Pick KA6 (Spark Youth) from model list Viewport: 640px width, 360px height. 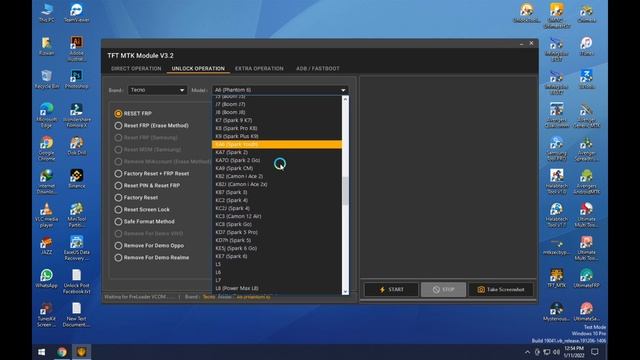coord(277,144)
